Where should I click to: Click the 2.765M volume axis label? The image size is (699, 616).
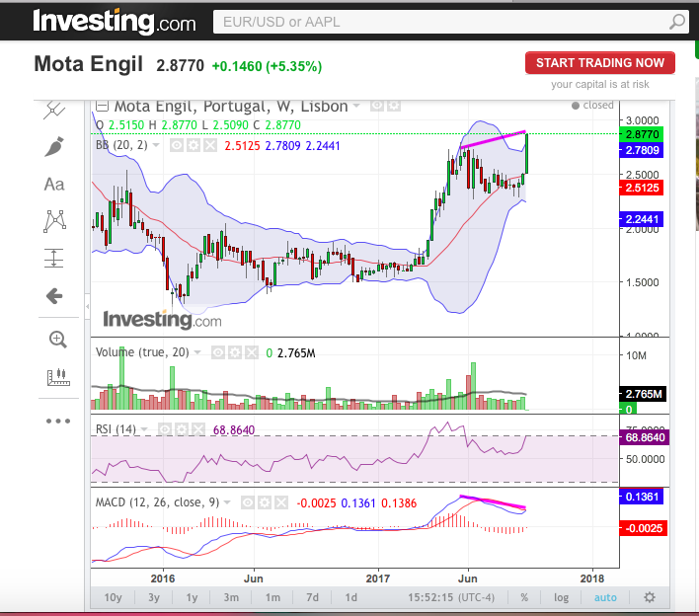[x=644, y=394]
